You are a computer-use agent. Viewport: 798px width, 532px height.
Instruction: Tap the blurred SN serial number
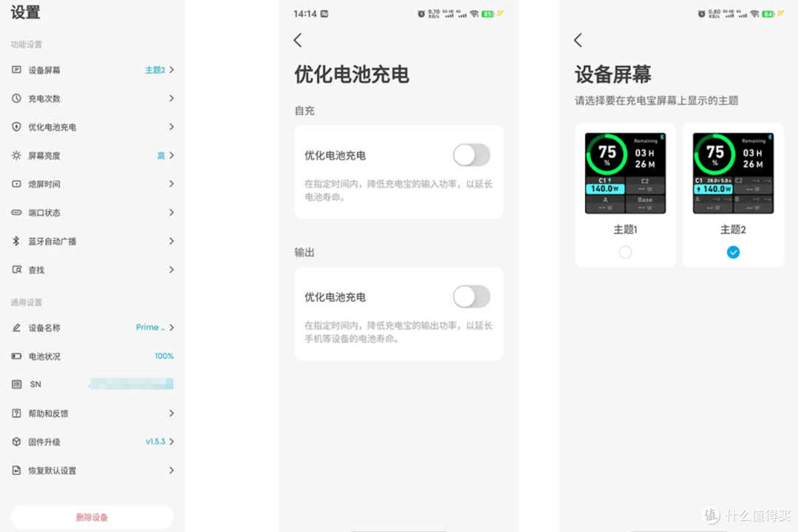[x=132, y=384]
